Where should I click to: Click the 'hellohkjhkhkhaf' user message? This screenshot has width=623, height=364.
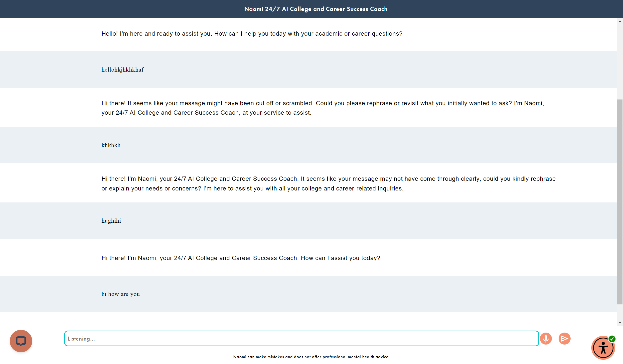(123, 70)
